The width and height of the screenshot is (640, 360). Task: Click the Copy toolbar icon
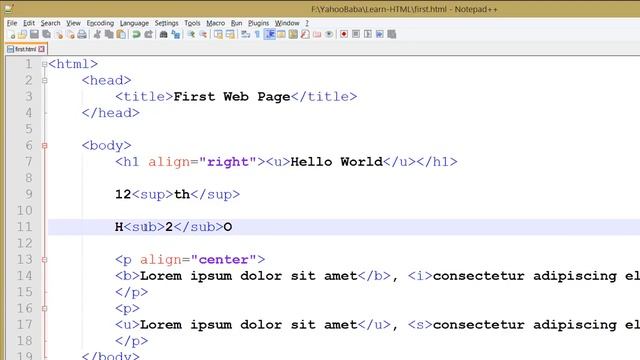(x=109, y=34)
